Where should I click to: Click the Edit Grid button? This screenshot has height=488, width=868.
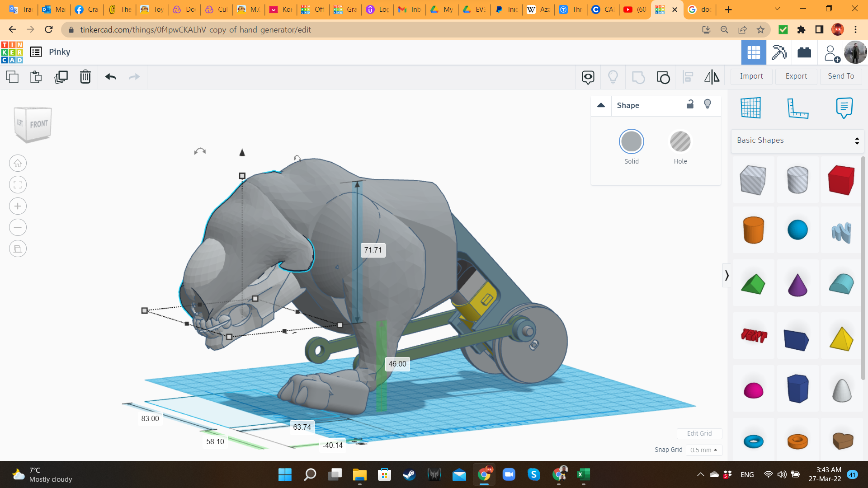(699, 433)
